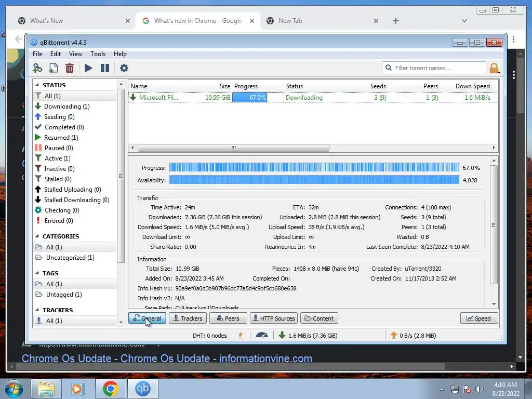
Task: Click the magnifier icon in filter box
Action: [x=389, y=68]
